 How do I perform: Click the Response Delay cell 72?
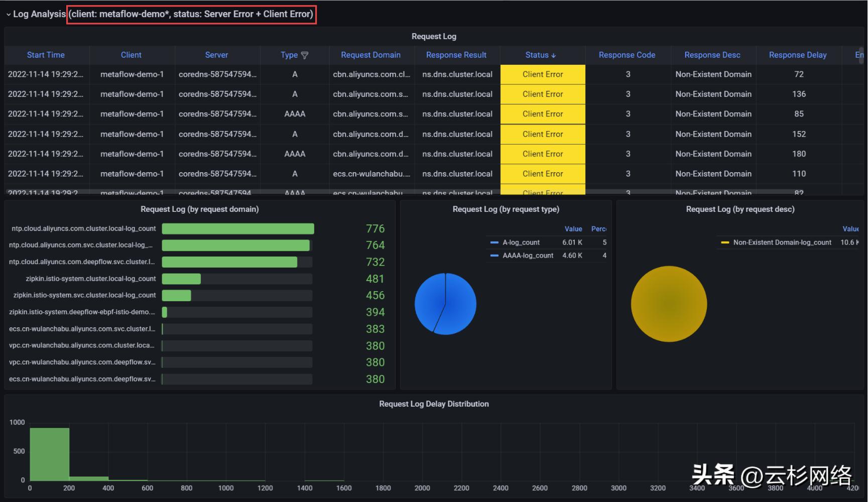(799, 74)
